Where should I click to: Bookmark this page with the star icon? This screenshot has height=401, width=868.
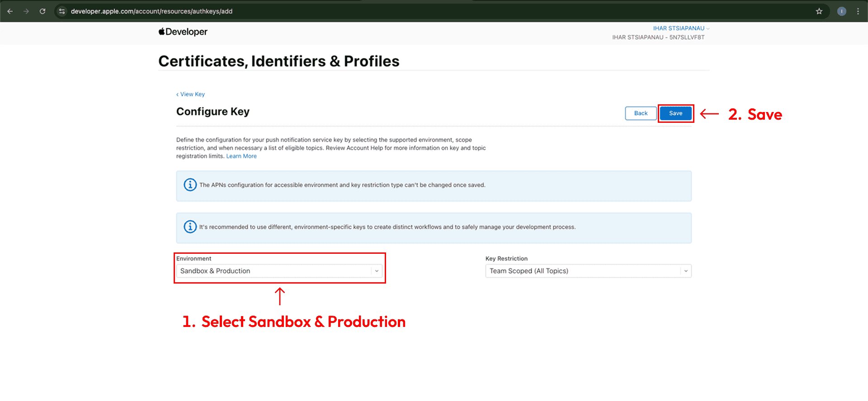click(x=819, y=11)
